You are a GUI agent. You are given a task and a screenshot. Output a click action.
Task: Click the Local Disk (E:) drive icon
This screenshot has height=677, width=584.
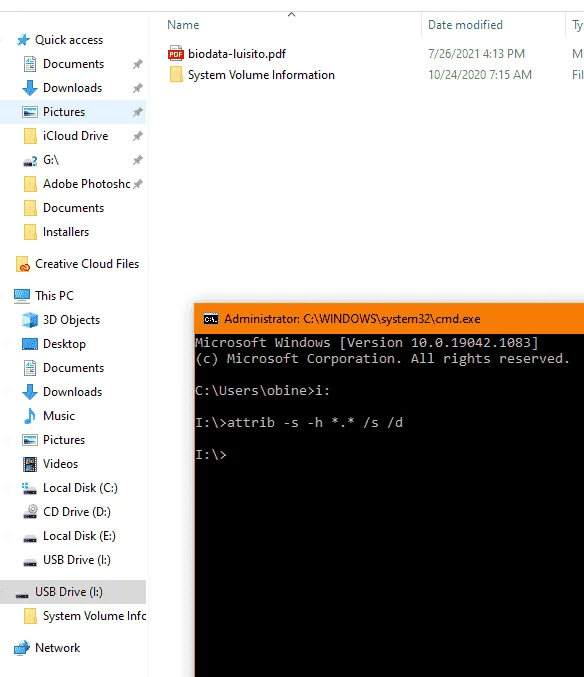[x=30, y=538]
